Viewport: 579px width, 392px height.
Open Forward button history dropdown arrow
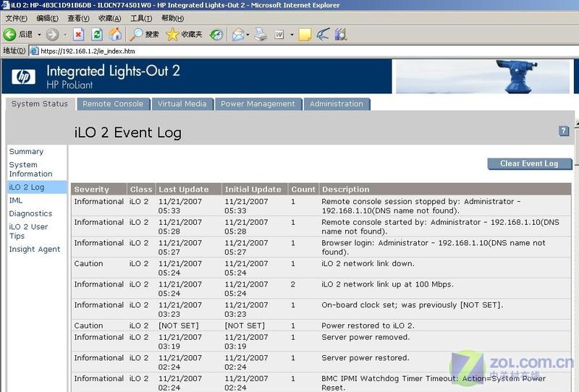(x=65, y=35)
